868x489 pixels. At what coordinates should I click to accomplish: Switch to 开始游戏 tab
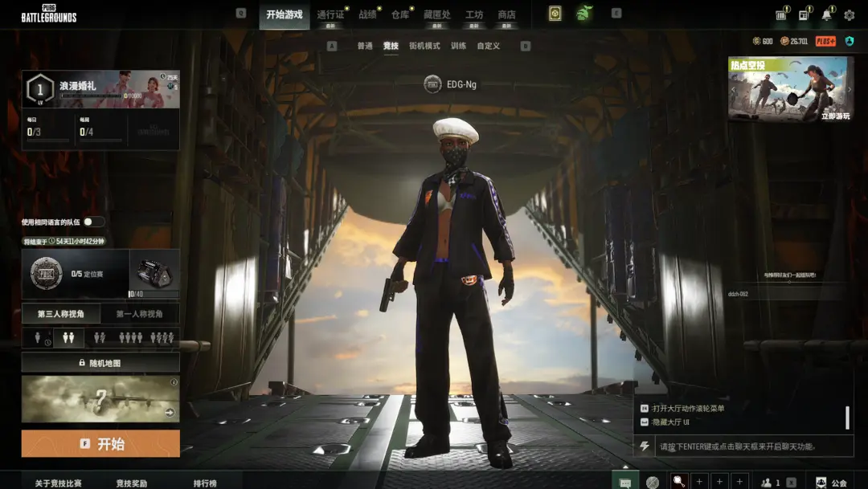pyautogui.click(x=285, y=15)
